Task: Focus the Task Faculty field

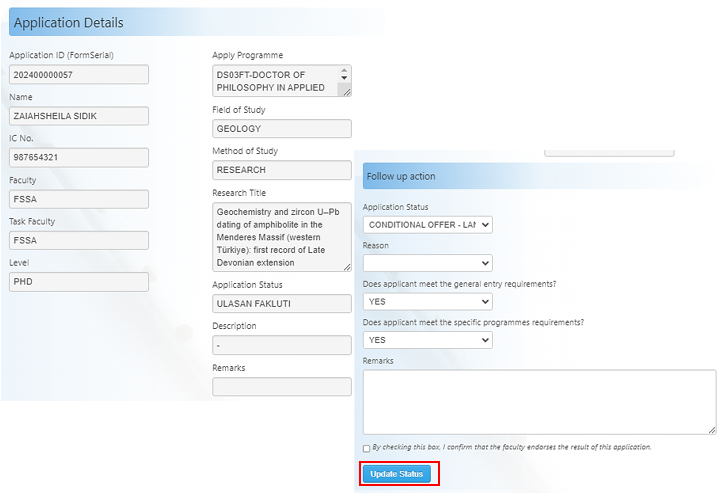Action: pyautogui.click(x=78, y=240)
